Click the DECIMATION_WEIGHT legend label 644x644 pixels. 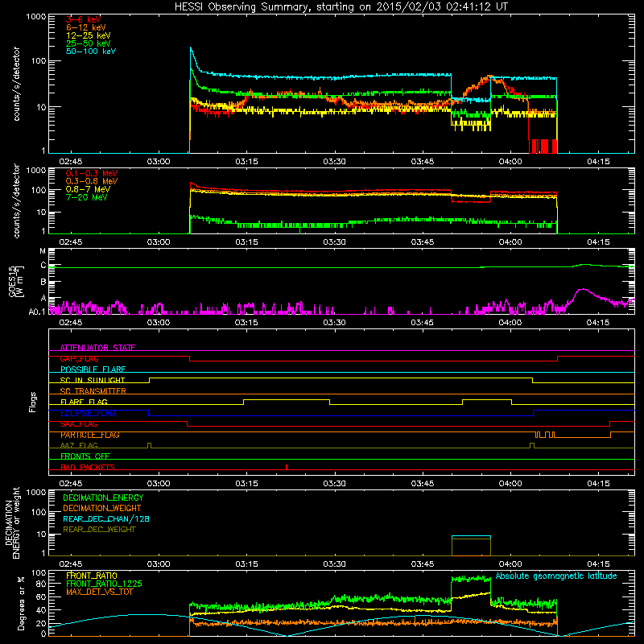click(102, 508)
